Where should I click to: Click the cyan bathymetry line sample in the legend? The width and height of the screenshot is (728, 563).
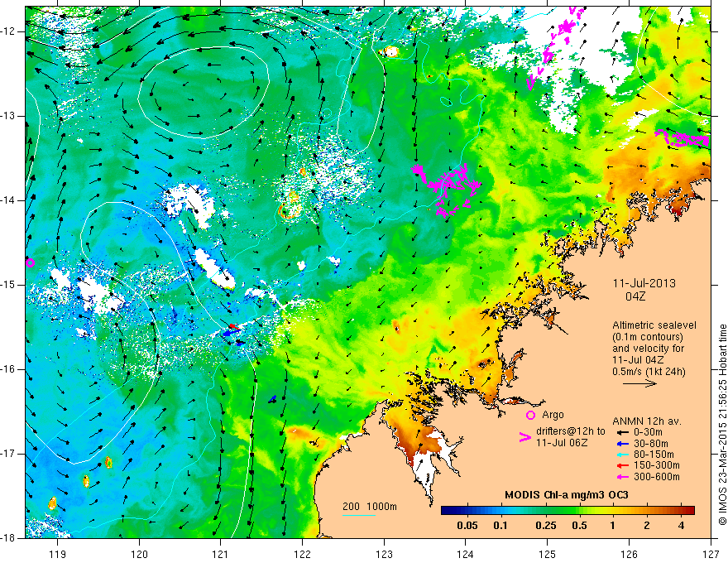coord(359,515)
